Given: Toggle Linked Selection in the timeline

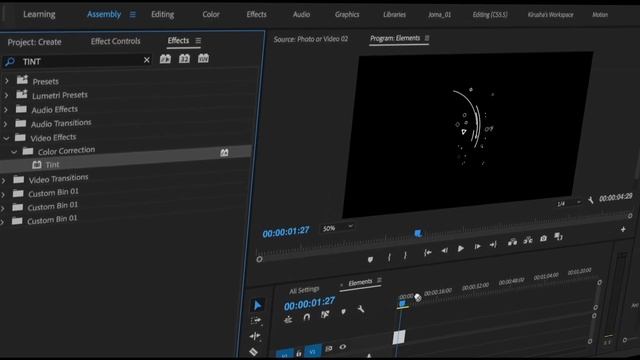Looking at the screenshot, I should click(325, 314).
